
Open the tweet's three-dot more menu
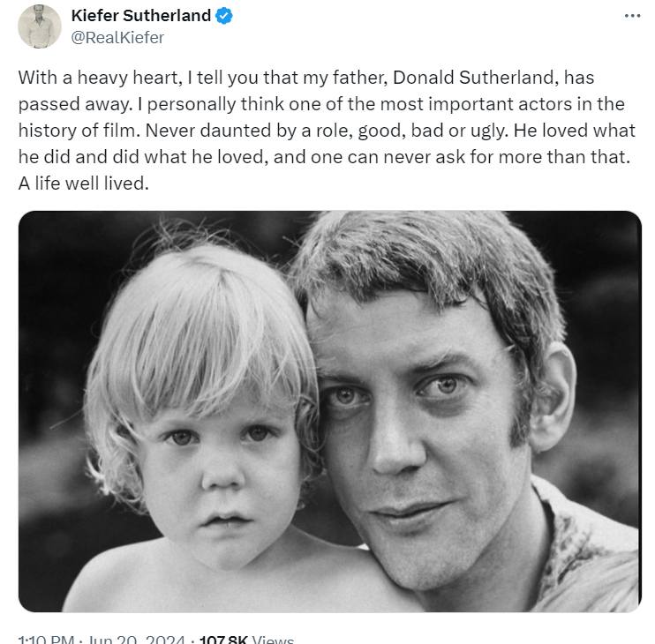coord(631,16)
